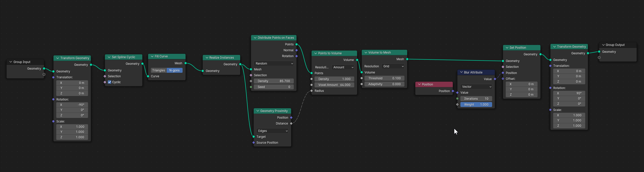Click the Distribute Points Rotation output socket
This screenshot has width=644, height=172.
[297, 56]
